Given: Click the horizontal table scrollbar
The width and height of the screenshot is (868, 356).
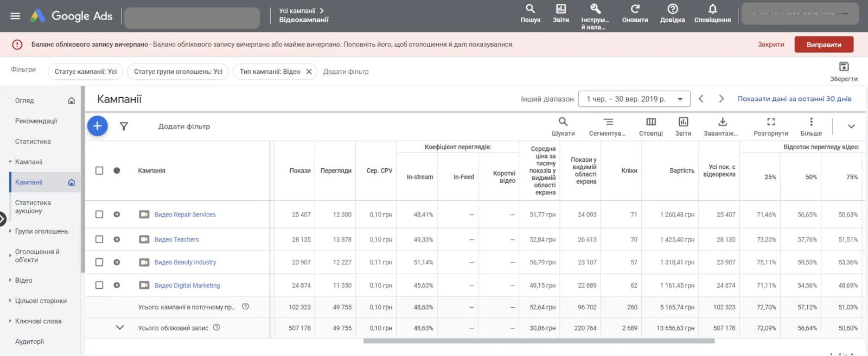Looking at the screenshot, I should coord(539,341).
